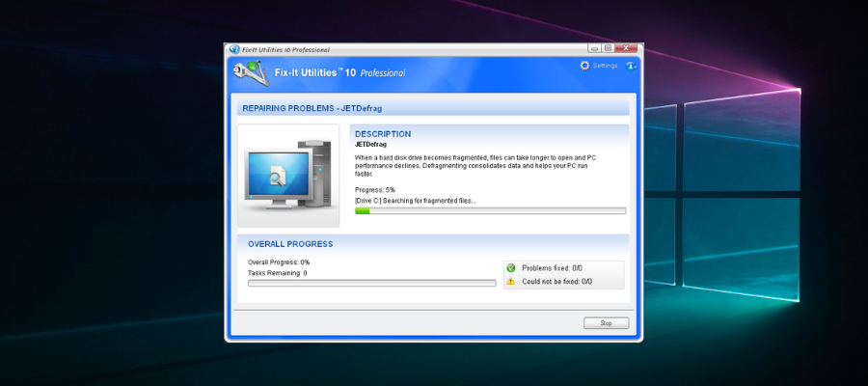Click the Settings gear icon
868x386 pixels.
tap(584, 66)
